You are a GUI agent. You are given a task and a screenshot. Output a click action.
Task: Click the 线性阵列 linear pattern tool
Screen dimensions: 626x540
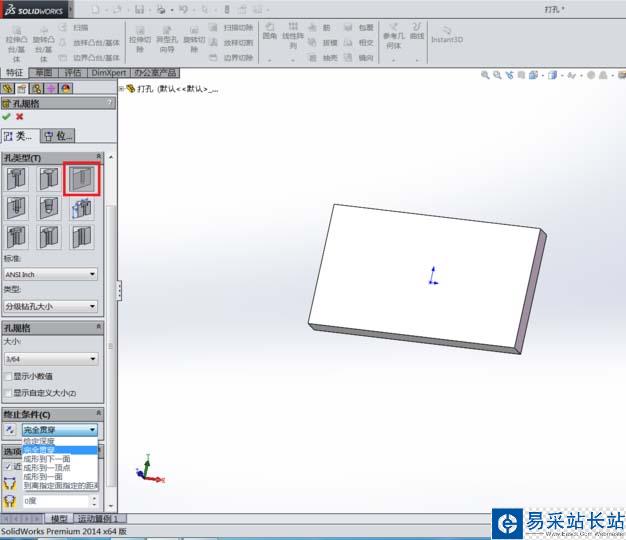293,36
